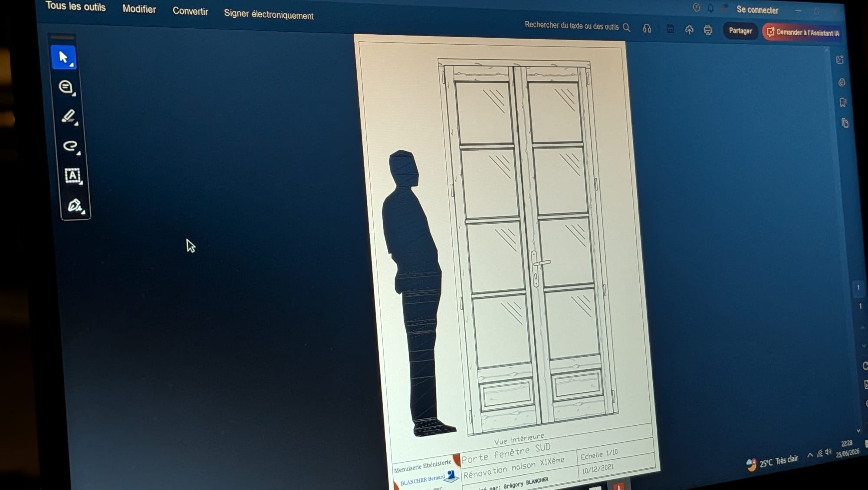Viewport: 868px width, 490px height.
Task: Click the current page number box
Action: pos(858,288)
